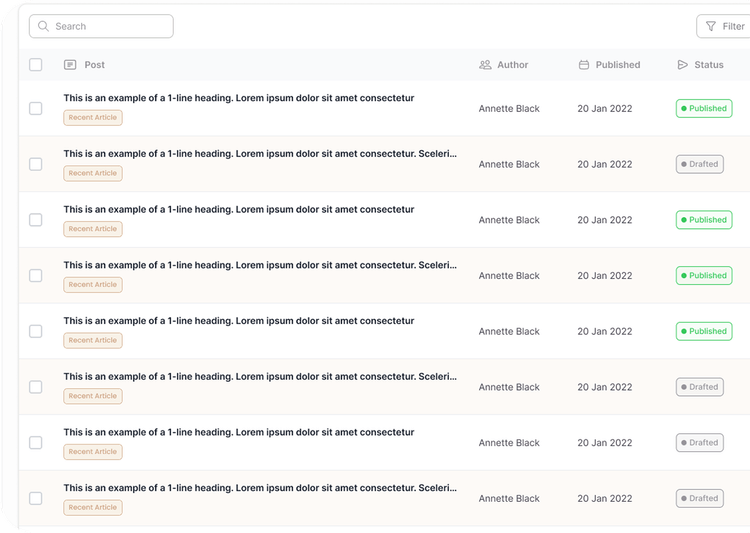Viewport: 750px width, 533px height.
Task: Click the Author column people icon
Action: [485, 65]
